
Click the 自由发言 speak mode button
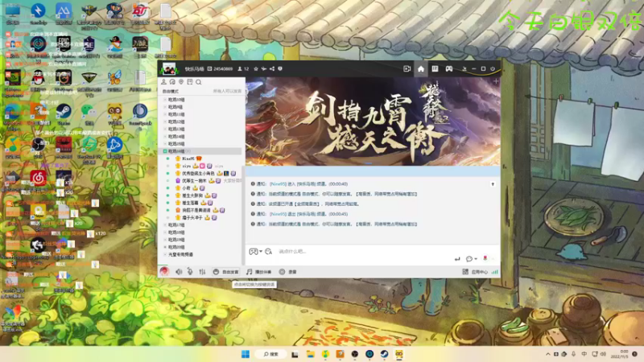click(226, 272)
